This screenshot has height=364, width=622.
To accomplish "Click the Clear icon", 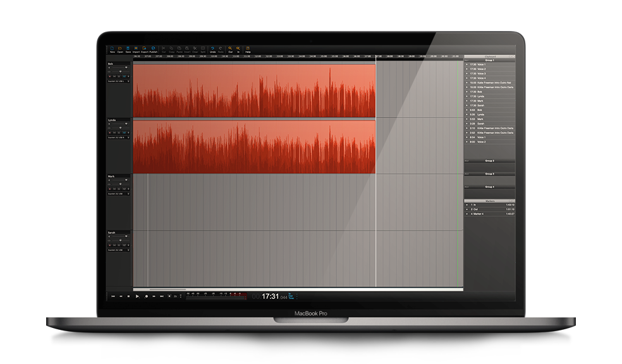I will (x=195, y=48).
